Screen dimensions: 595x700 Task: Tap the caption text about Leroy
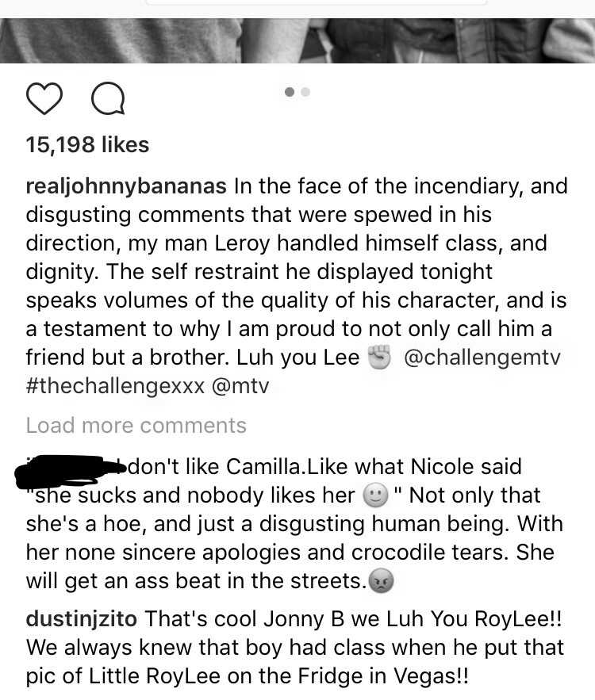click(297, 286)
